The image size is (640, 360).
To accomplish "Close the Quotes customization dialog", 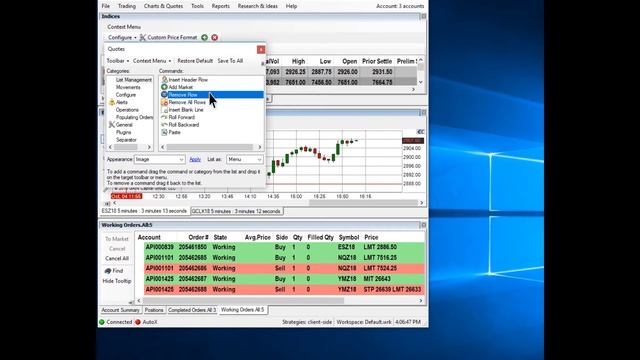I will [x=261, y=49].
